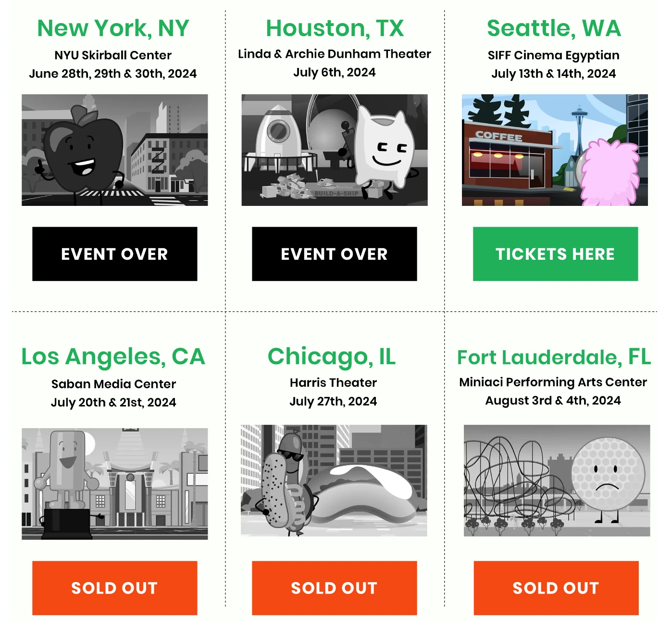Click the SIFF Cinema Egyptian venue text
This screenshot has height=622, width=672.
(553, 55)
